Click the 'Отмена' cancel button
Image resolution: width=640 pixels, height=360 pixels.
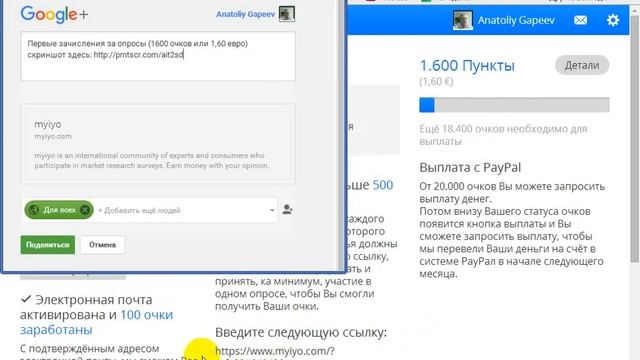102,244
